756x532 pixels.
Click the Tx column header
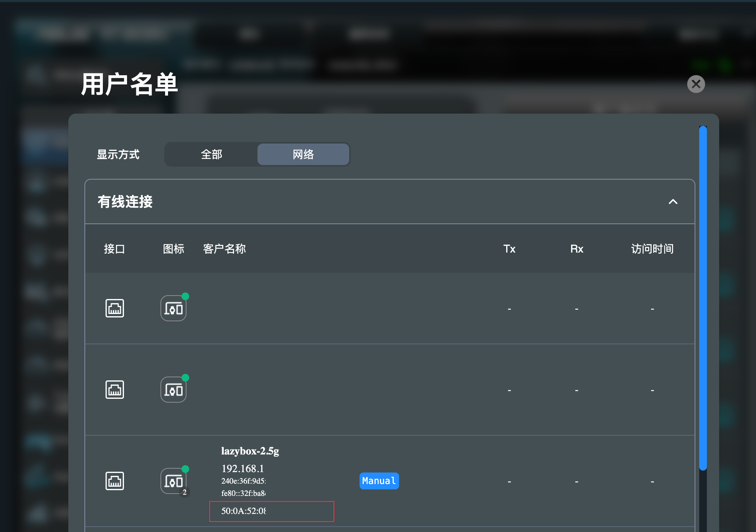[509, 249]
